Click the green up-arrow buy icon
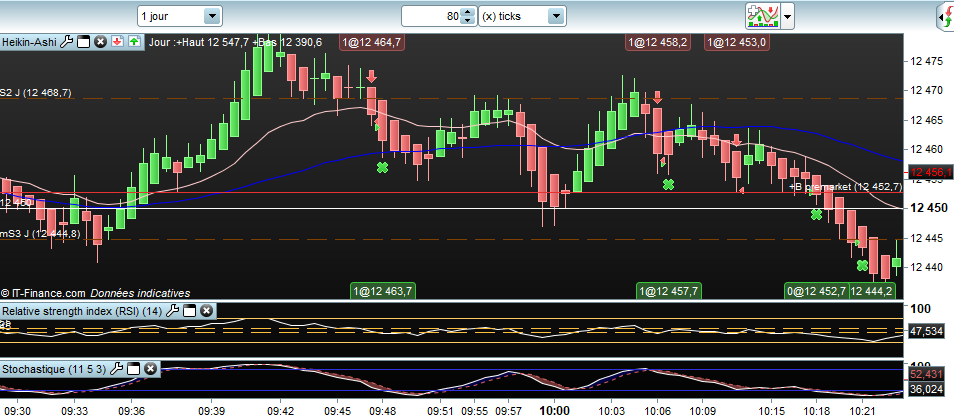 click(x=134, y=42)
